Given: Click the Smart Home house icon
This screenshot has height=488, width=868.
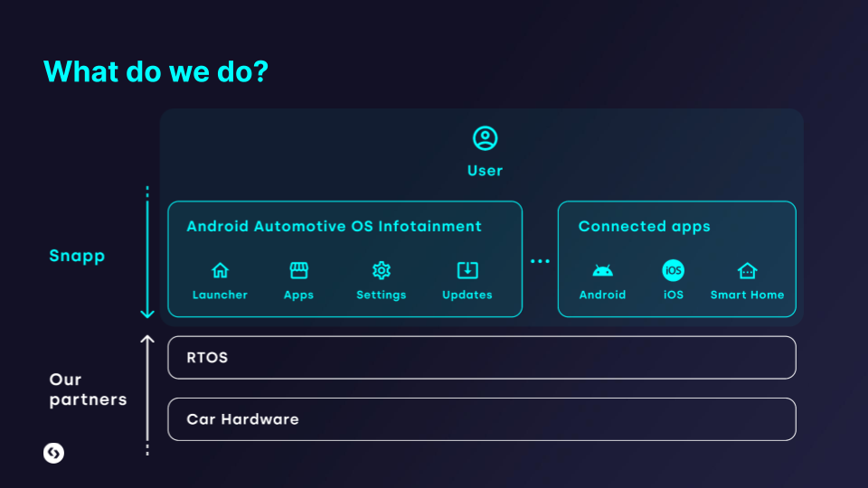Looking at the screenshot, I should (x=748, y=270).
